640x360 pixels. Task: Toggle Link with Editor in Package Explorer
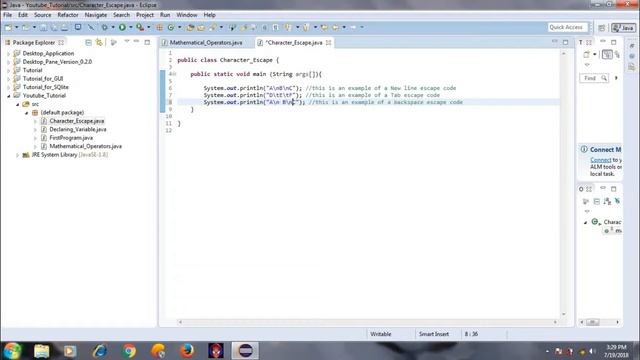(99, 42)
